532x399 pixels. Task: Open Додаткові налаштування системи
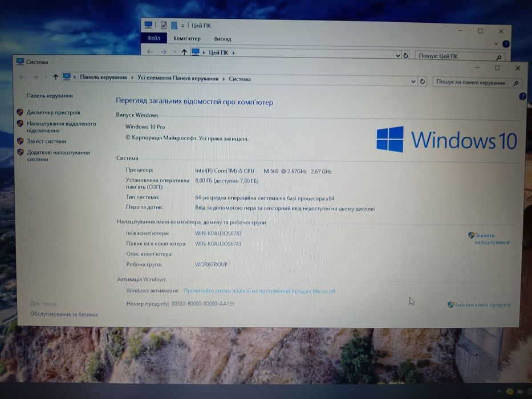coord(58,156)
